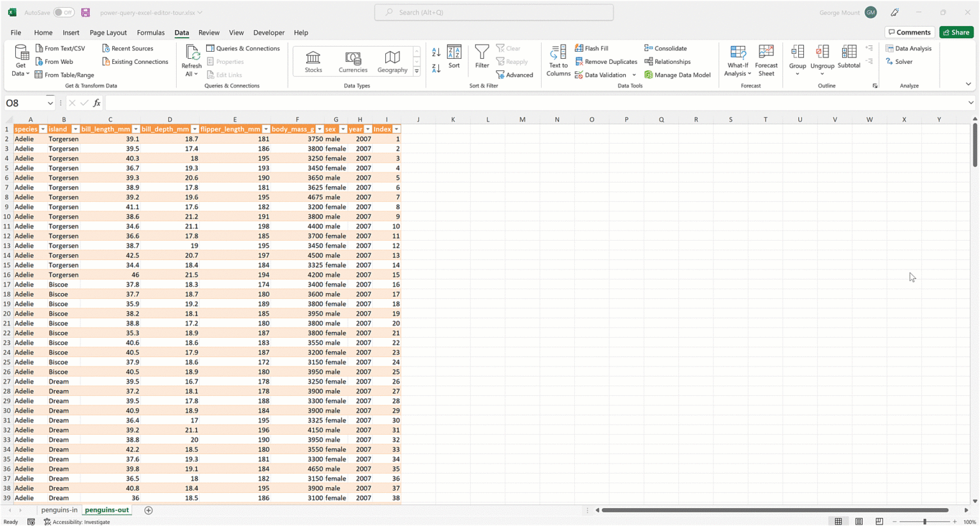Viewport: 980px width, 526px height.
Task: Switch to Page Layout view in status bar
Action: point(859,522)
